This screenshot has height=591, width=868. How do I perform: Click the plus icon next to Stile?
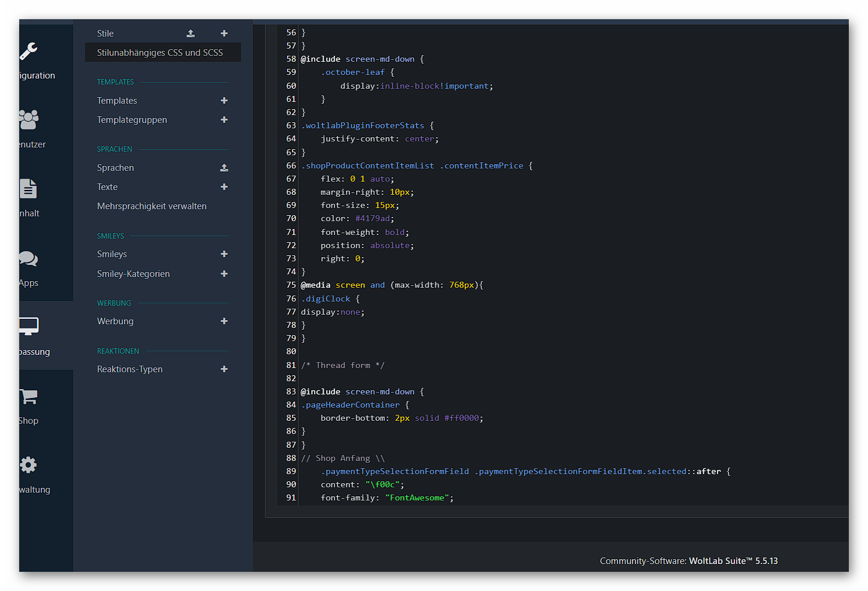pos(224,34)
